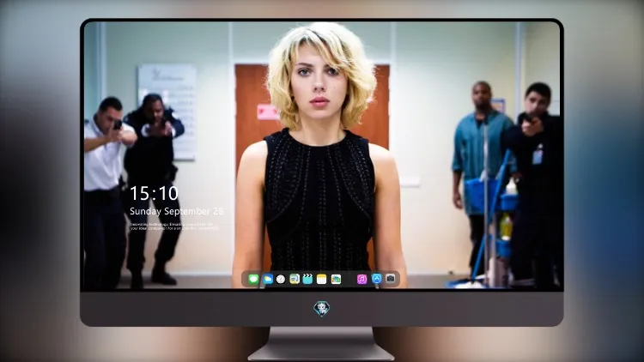
Task: Open the blue App Store icon in dock
Action: [x=377, y=279]
